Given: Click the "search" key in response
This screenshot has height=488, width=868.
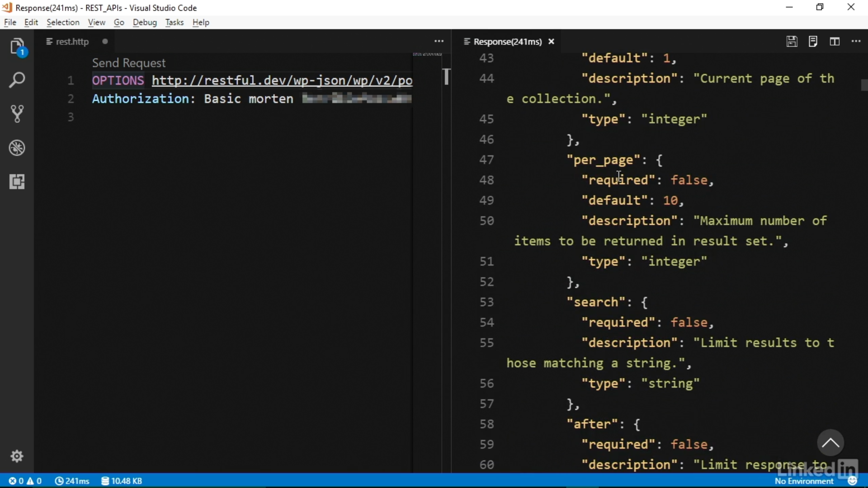Looking at the screenshot, I should [596, 302].
